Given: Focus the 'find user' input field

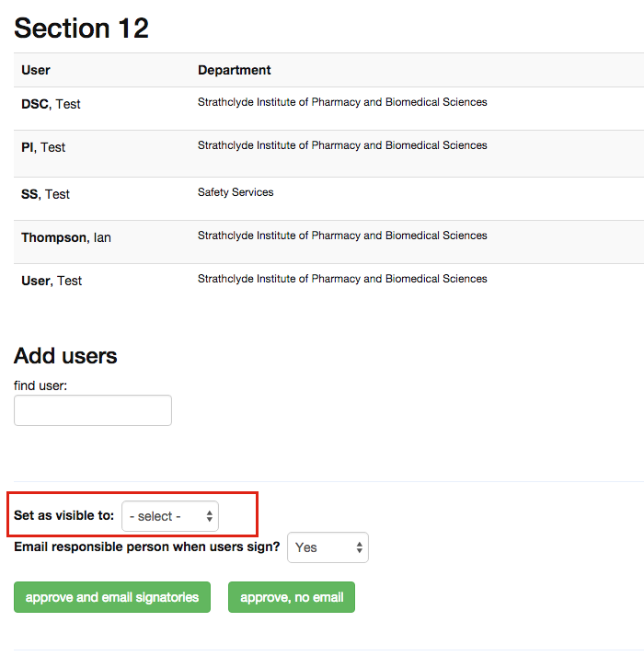Looking at the screenshot, I should [93, 410].
